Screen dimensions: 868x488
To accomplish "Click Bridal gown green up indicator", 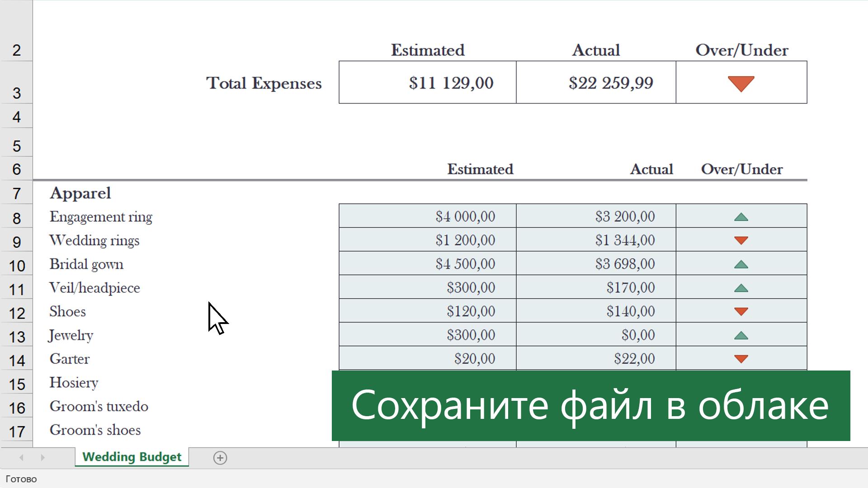I will click(741, 264).
